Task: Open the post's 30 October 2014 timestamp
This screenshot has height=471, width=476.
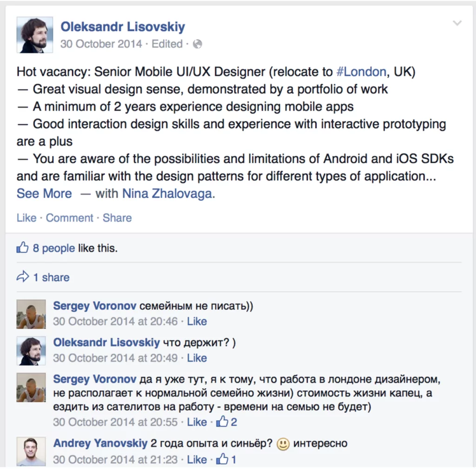Action: (x=101, y=44)
